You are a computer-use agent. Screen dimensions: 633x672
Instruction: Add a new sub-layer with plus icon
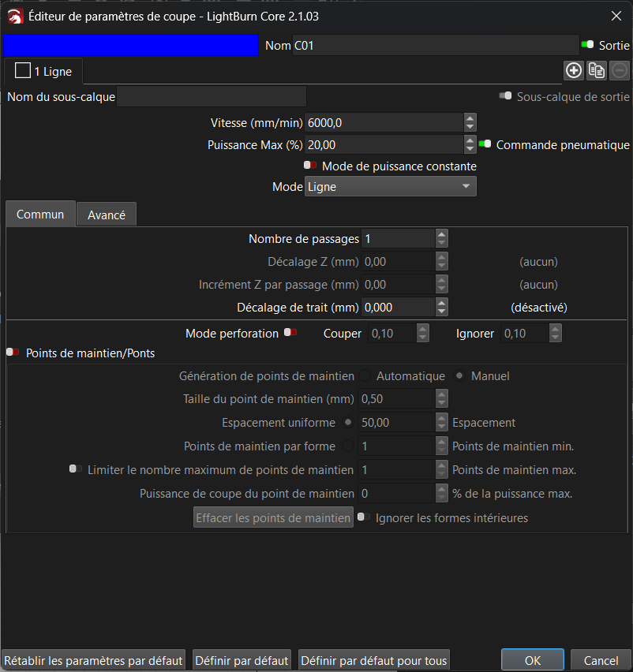coord(573,71)
